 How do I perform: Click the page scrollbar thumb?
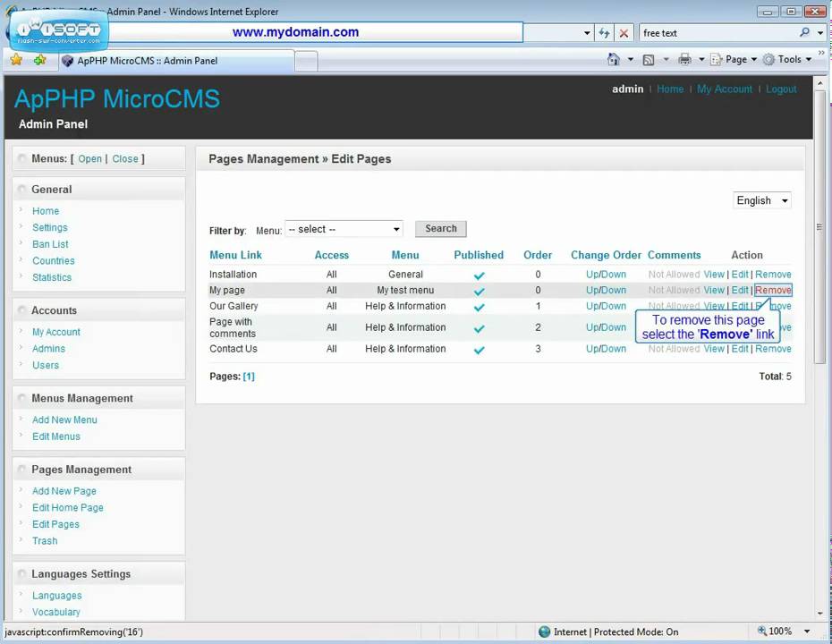(819, 227)
